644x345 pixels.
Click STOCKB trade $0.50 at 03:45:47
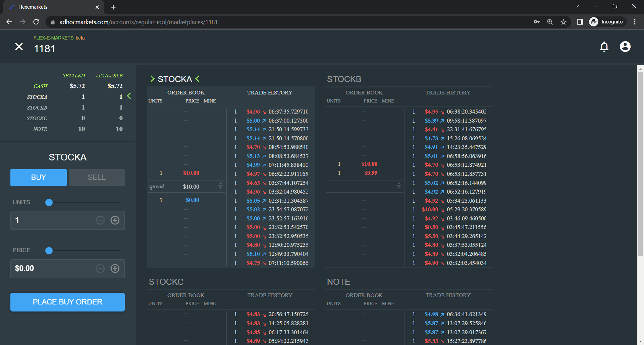click(x=449, y=227)
